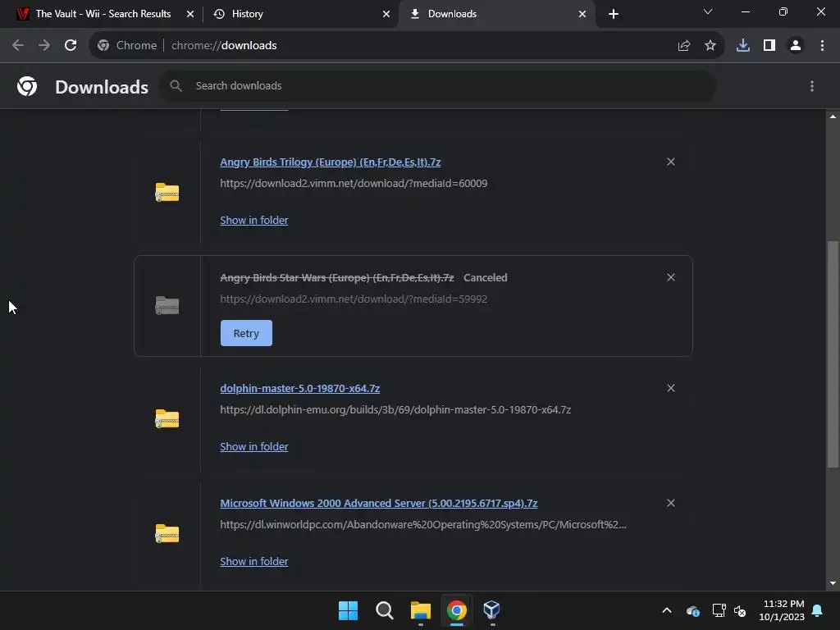840x630 pixels.
Task: Remove dolphin-master download from list
Action: click(x=671, y=388)
